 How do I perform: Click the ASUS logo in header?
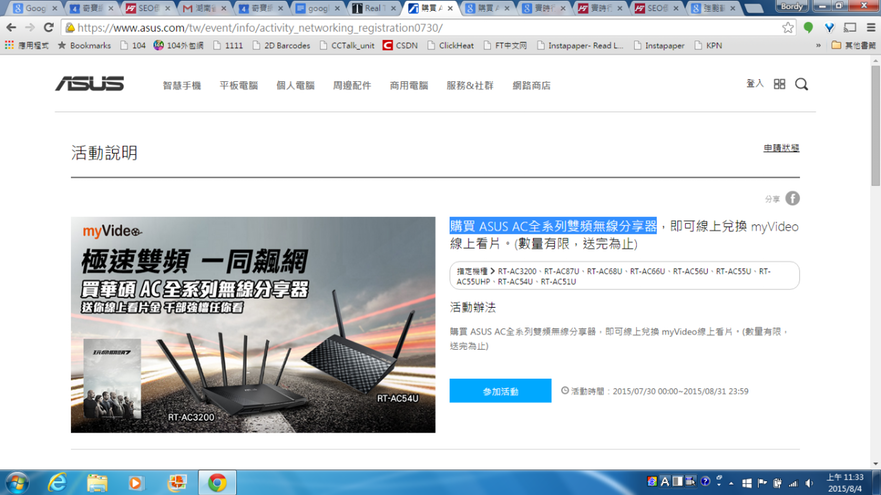[x=89, y=84]
